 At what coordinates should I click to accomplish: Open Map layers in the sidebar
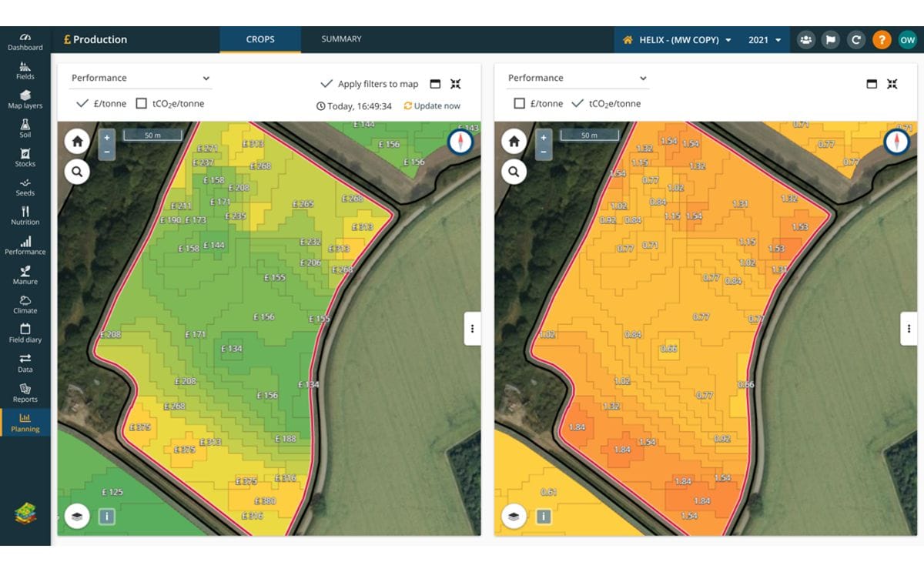pos(25,100)
